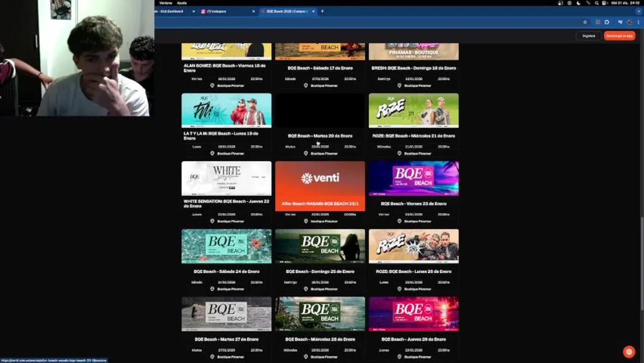The image size is (644, 363).
Task: Click location pin under Martes 20 de Enero event
Action: click(x=306, y=153)
